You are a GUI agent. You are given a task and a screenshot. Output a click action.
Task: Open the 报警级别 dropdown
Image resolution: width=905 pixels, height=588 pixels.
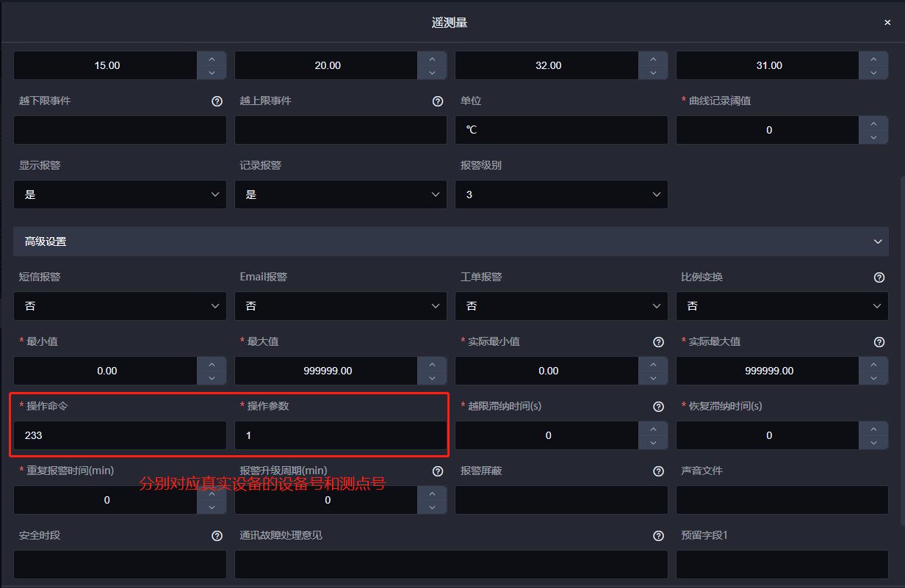(x=561, y=195)
